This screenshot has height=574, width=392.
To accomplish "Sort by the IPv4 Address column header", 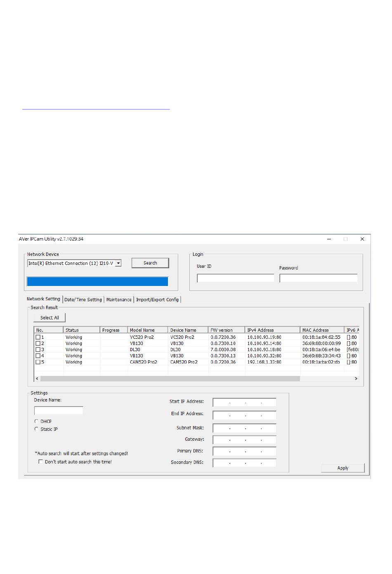I will (273, 330).
